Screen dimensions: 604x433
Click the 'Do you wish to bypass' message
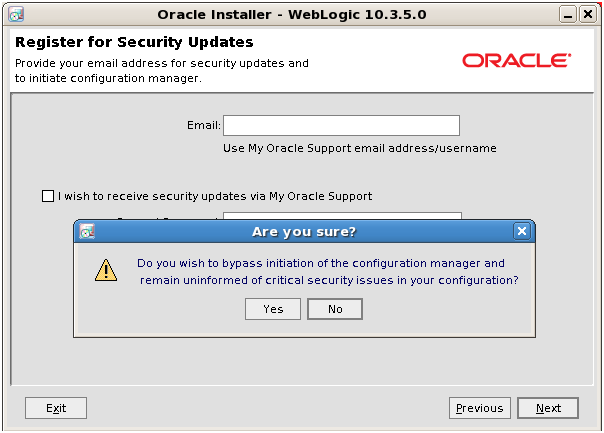(328, 272)
